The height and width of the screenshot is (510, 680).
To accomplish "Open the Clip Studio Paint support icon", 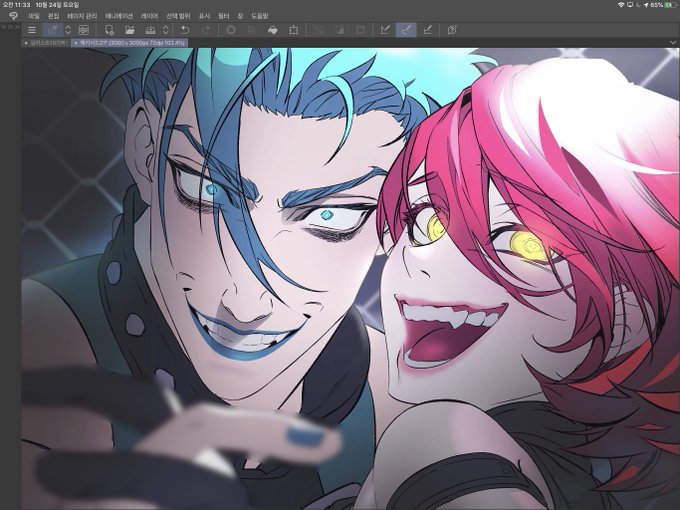I will point(451,30).
